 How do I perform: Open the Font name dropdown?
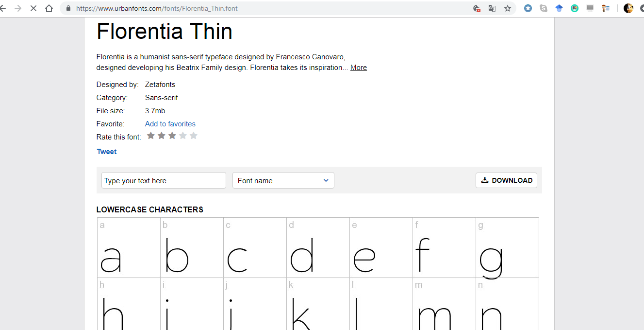pyautogui.click(x=283, y=180)
